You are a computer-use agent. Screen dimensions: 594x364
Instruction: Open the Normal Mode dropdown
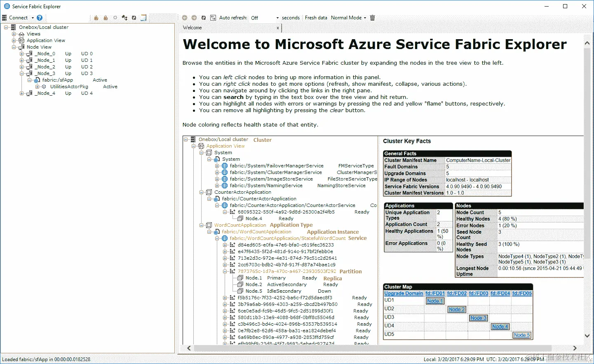365,18
